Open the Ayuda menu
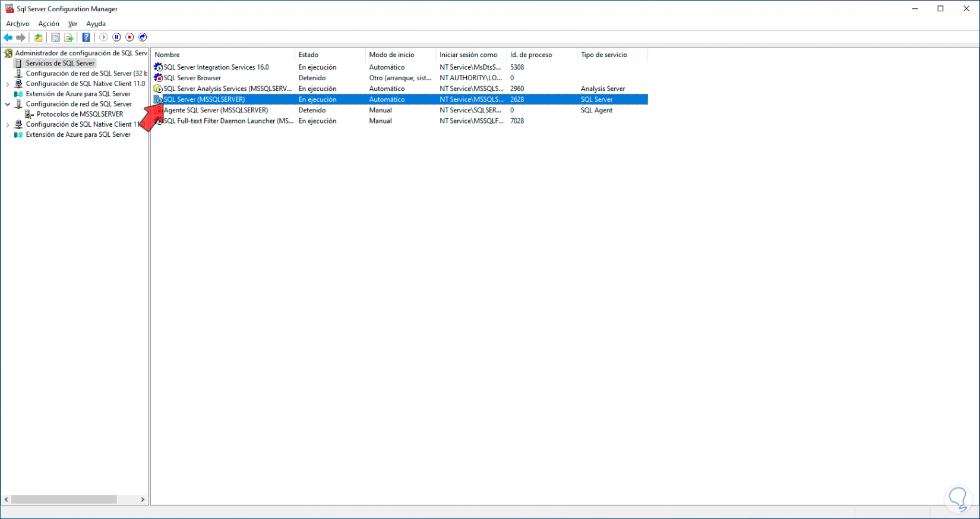 (x=96, y=24)
